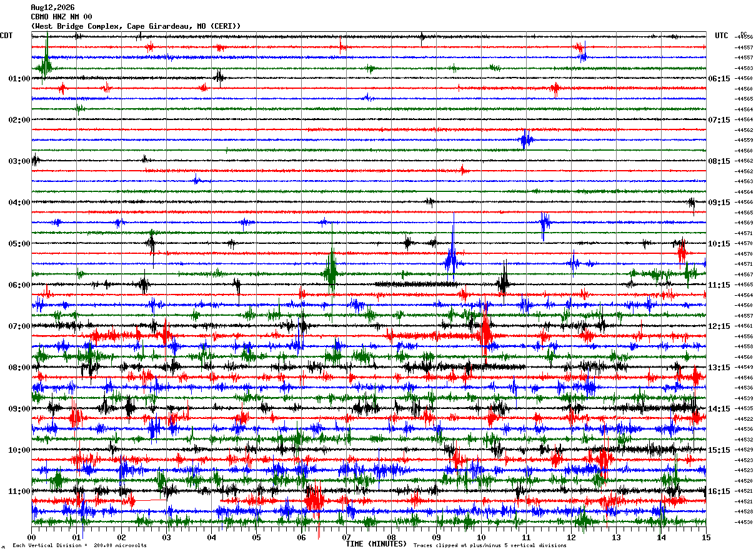Click the 'Traces clipped at plus/minus 5' note
Screen dimensions: 756x554
coord(490,546)
